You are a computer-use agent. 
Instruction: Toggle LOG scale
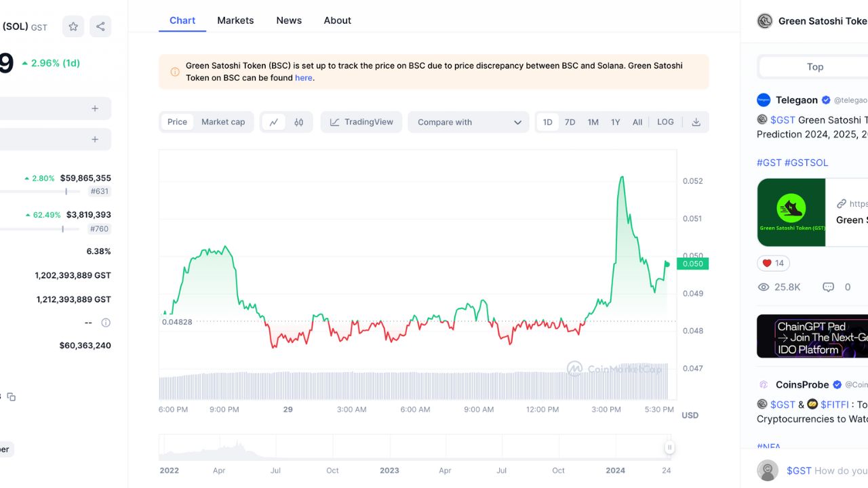point(666,122)
